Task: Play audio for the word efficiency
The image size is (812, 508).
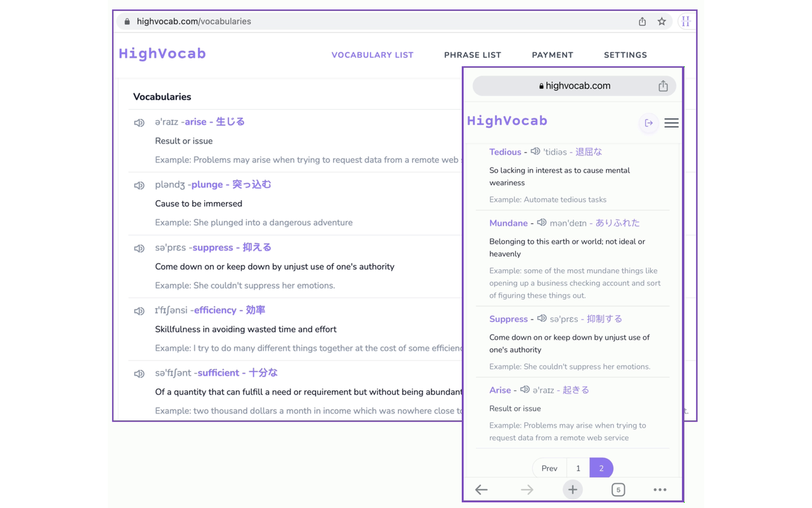Action: click(139, 311)
